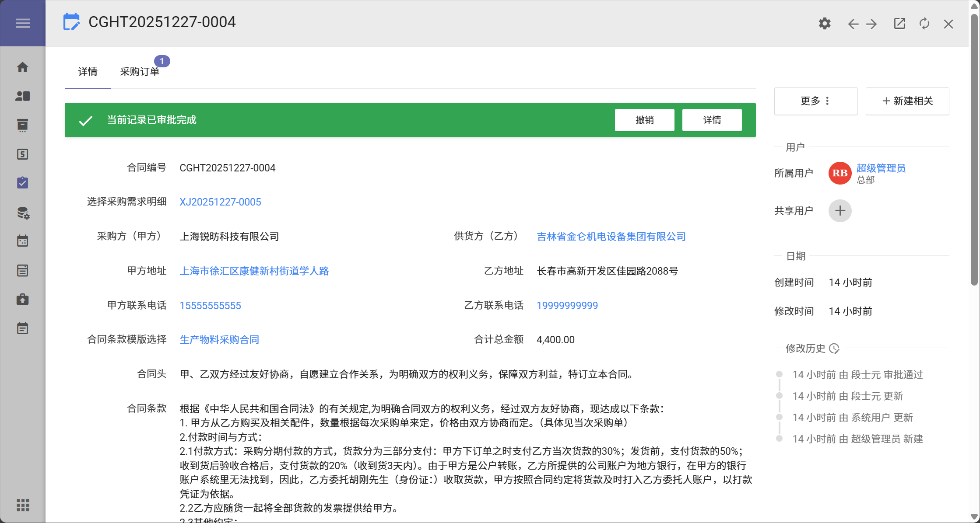The image size is (980, 523).
Task: Open the 修改历史 clock icon
Action: click(834, 349)
